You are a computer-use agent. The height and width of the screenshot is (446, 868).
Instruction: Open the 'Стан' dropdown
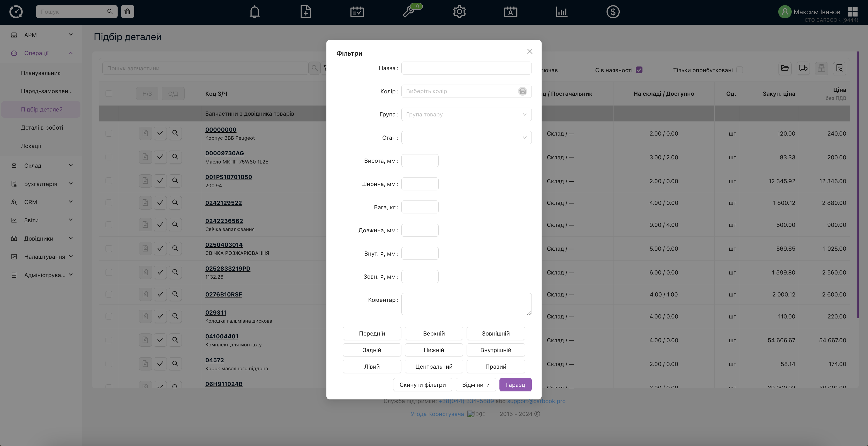[x=466, y=138]
